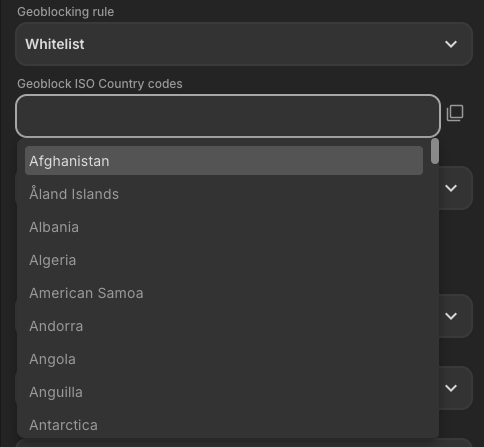Click the Geoblock ISO Country codes label
484x447 pixels.
[100, 84]
